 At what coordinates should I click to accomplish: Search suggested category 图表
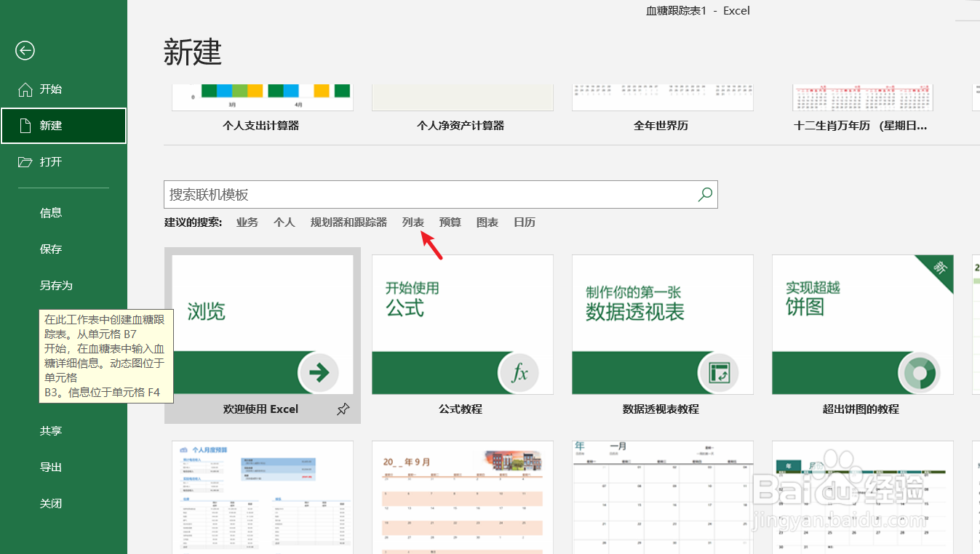click(x=487, y=222)
